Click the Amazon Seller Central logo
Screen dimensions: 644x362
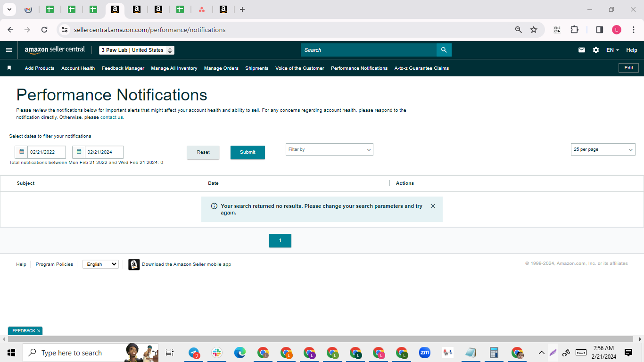55,50
